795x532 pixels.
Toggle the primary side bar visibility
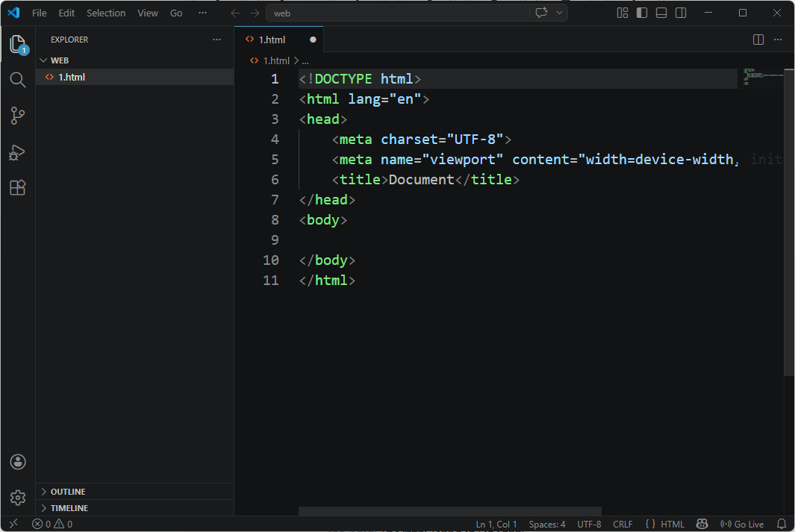pyautogui.click(x=642, y=13)
